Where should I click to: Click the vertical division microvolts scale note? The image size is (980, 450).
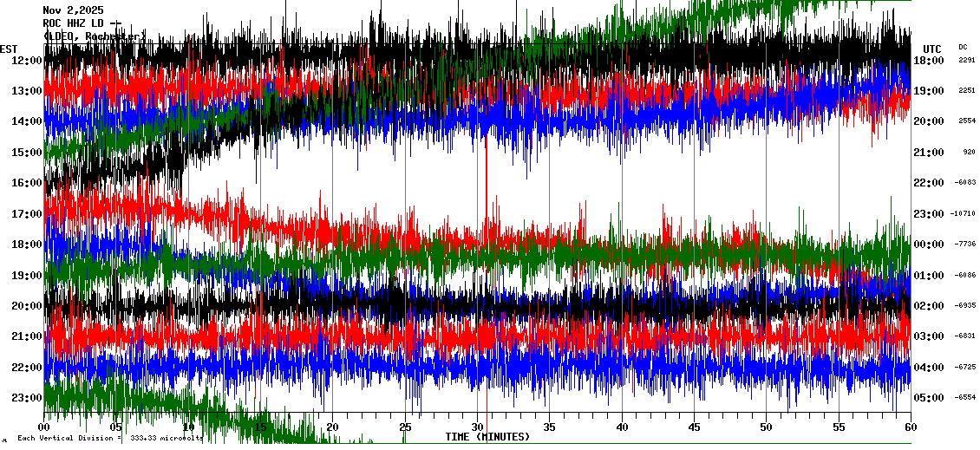pos(109,438)
